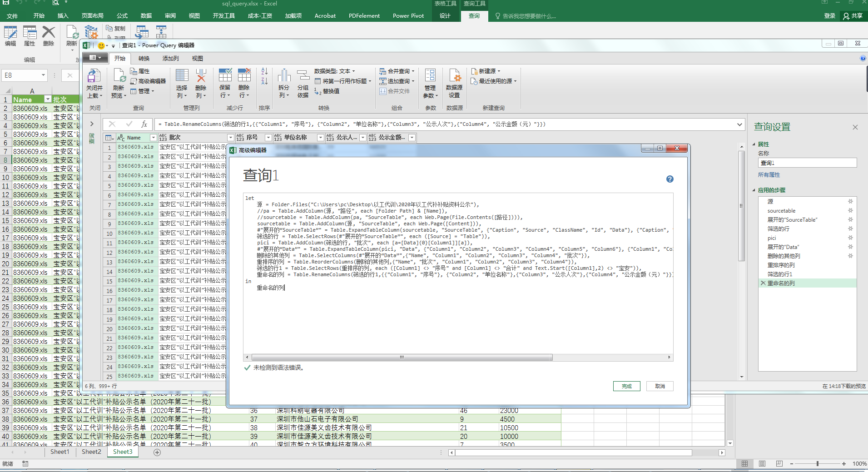
Task: Click the smiley feedback icon in the title bar
Action: [101, 45]
